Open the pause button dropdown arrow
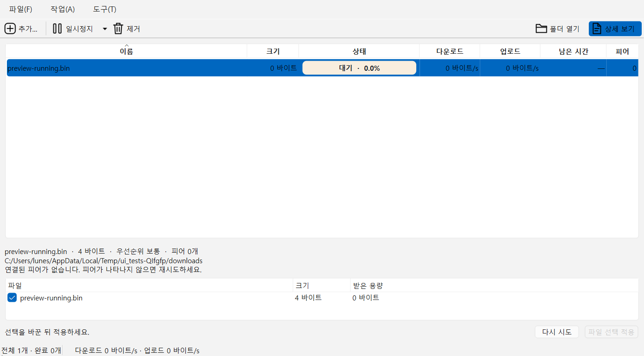The height and width of the screenshot is (356, 644). click(x=105, y=28)
